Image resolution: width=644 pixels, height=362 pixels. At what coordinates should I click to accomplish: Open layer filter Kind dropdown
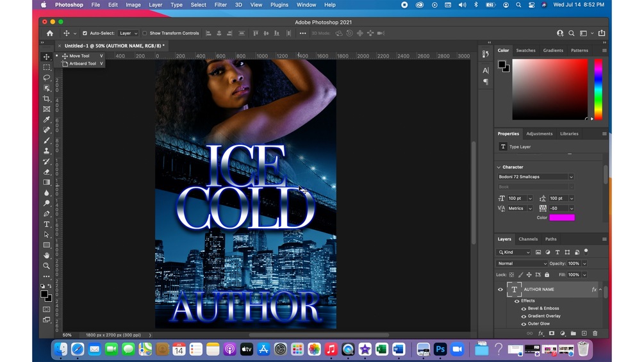pyautogui.click(x=514, y=252)
